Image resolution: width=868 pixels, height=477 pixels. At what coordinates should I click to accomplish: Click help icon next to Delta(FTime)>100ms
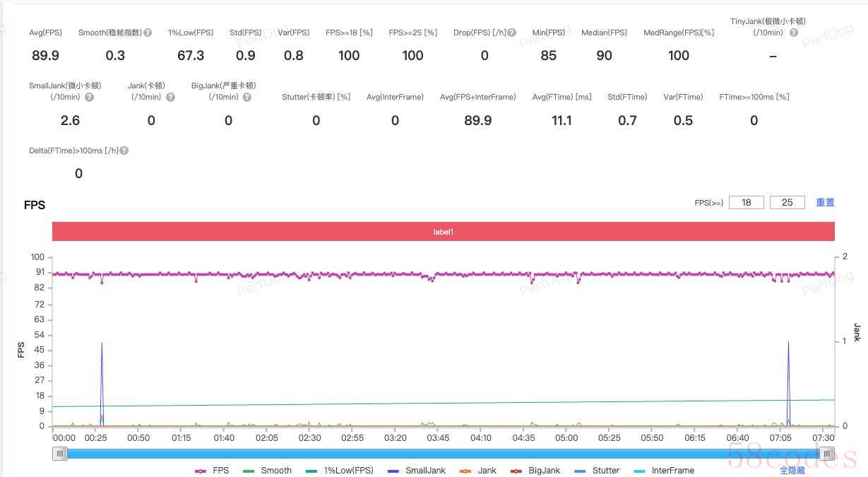(x=124, y=151)
